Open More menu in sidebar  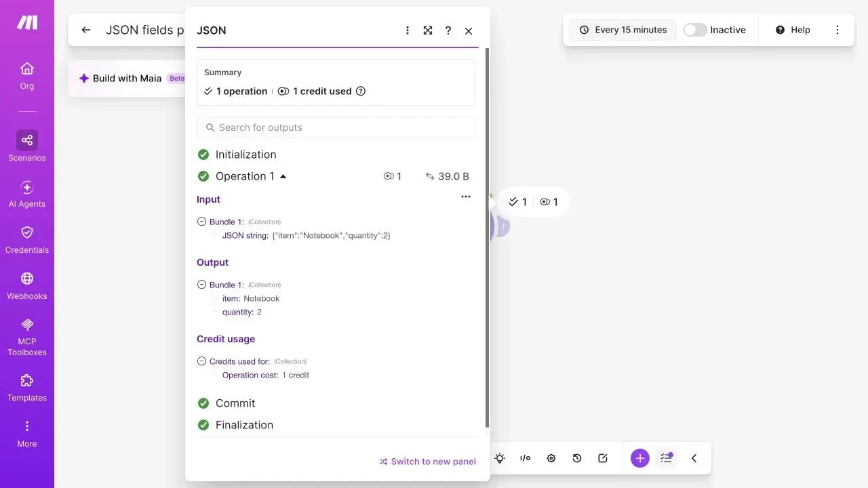[27, 434]
